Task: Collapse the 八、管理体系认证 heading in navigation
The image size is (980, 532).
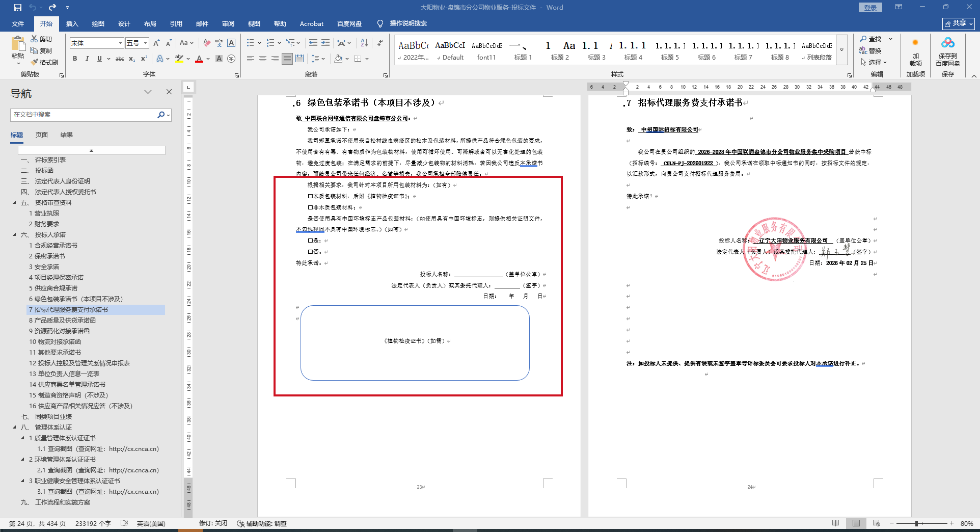Action: click(x=14, y=428)
